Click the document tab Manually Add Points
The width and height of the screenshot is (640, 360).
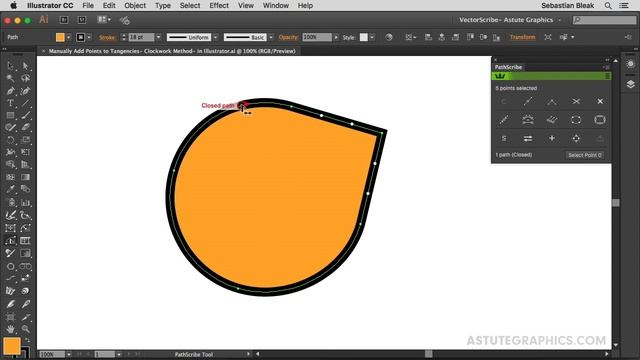172,51
